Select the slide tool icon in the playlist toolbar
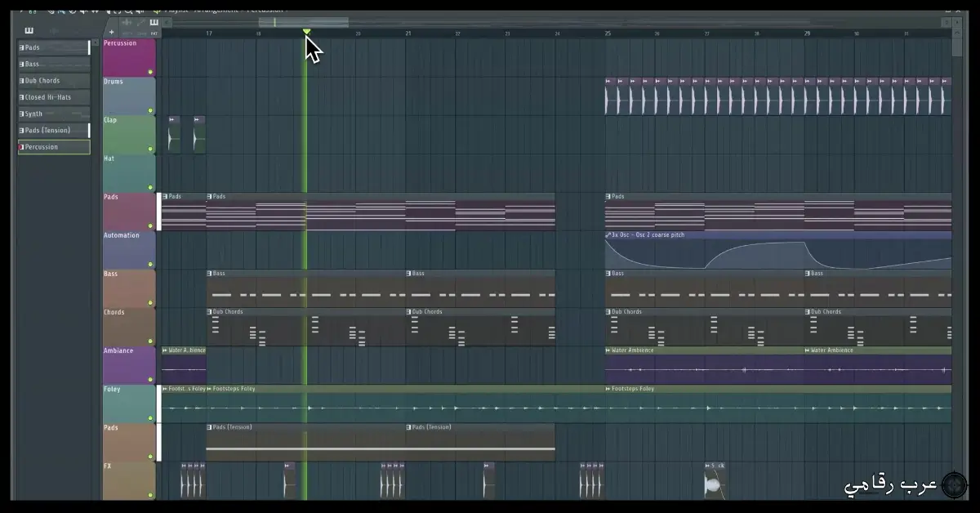Screen dimensions: 980x513 tap(141, 22)
